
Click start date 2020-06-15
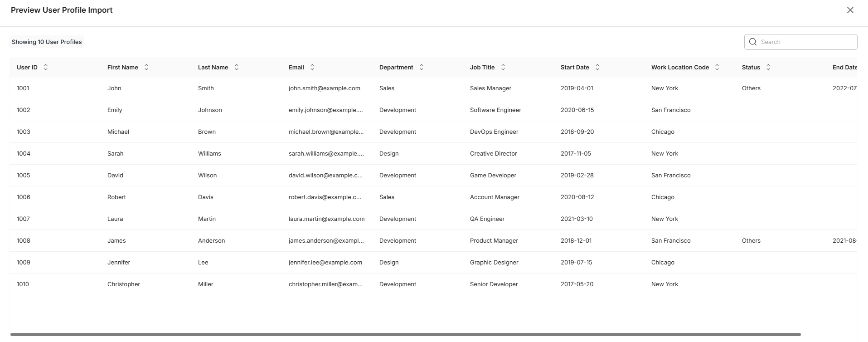[x=577, y=110]
